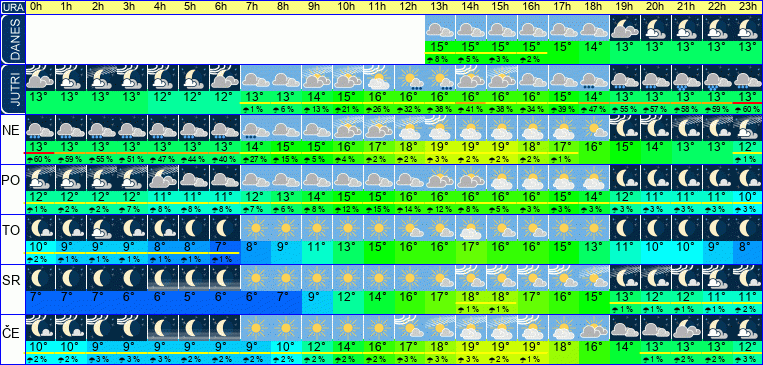Viewport: 763px width, 365px height.
Task: Select the JUTRI day row label
Action: point(12,90)
